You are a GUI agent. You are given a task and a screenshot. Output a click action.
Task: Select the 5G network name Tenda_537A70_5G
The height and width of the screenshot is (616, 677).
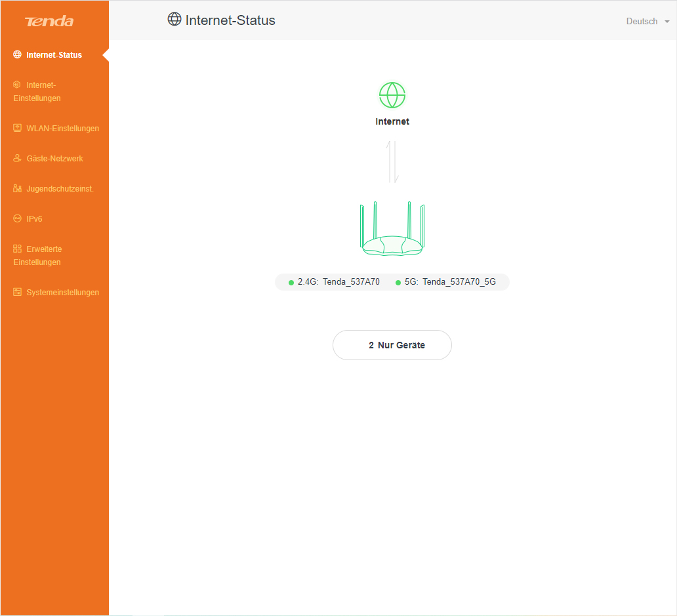(459, 282)
